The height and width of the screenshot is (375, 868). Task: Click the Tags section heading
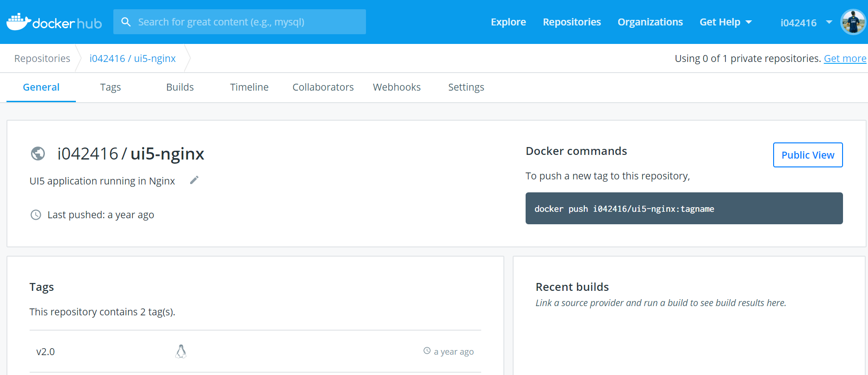coord(42,287)
